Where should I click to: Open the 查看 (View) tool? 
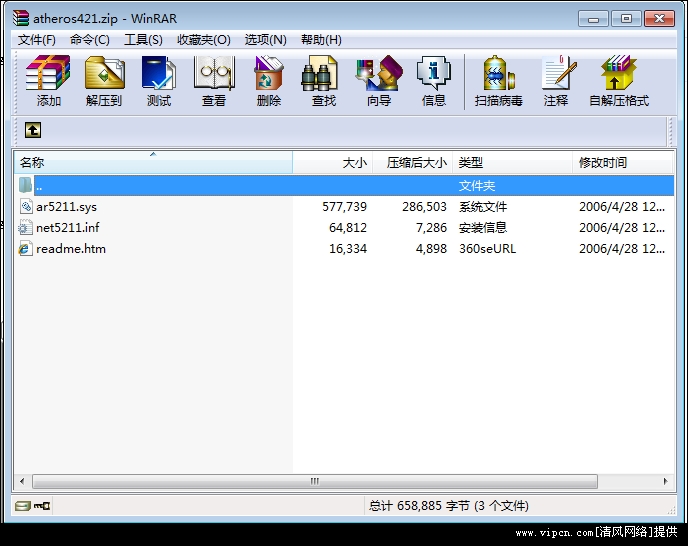tap(214, 81)
